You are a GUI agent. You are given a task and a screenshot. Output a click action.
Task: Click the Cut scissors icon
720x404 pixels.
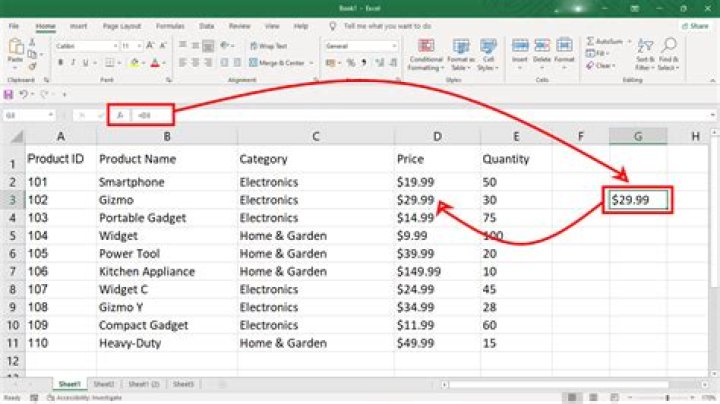click(x=32, y=43)
